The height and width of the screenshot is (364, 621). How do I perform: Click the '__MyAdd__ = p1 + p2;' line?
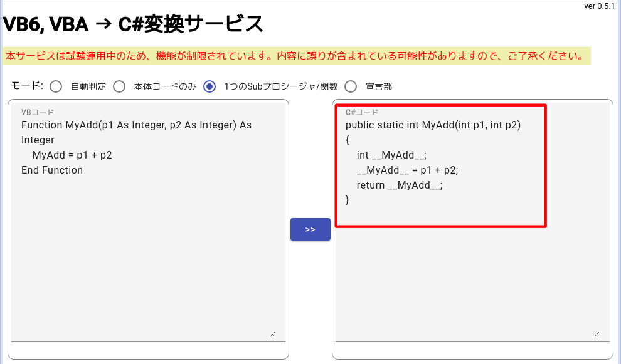[x=408, y=170]
